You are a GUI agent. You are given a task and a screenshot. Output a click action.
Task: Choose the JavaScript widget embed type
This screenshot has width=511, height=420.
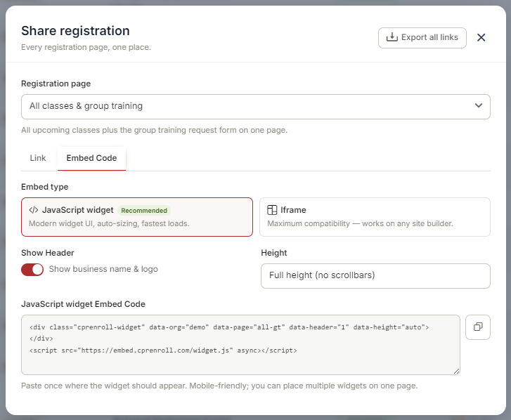(137, 217)
